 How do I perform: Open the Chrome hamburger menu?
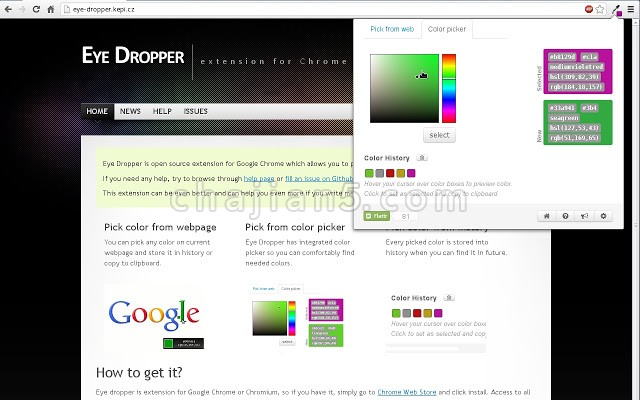(631, 9)
